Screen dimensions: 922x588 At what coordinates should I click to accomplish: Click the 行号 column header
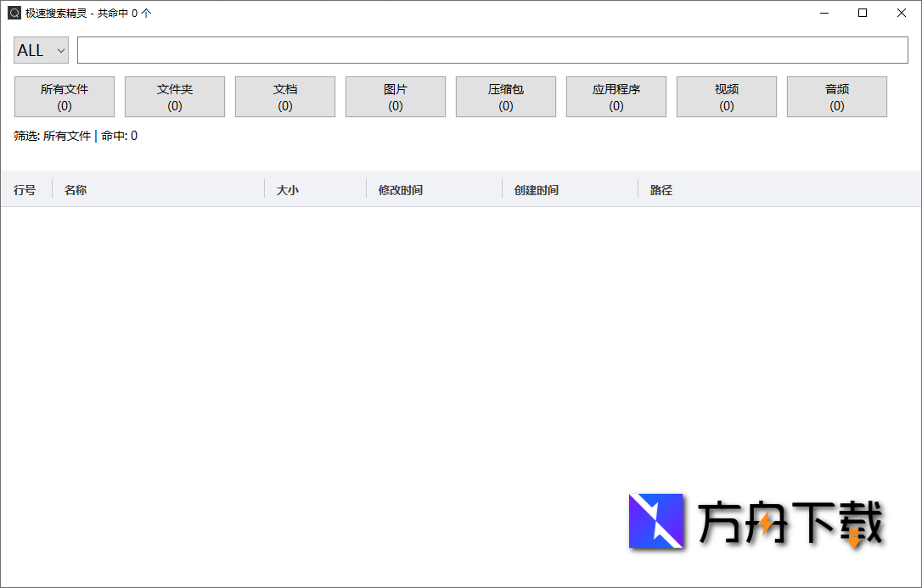(x=25, y=189)
